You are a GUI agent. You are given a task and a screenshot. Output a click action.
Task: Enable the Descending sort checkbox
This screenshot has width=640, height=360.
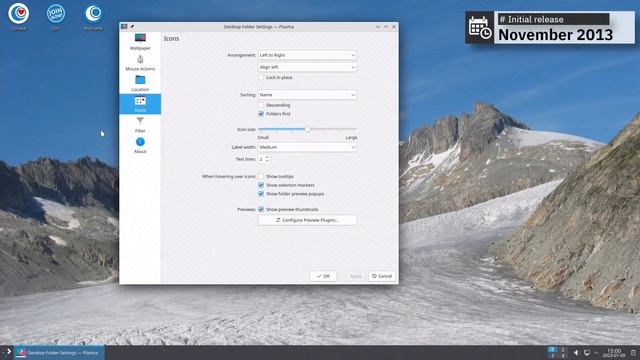tap(261, 105)
